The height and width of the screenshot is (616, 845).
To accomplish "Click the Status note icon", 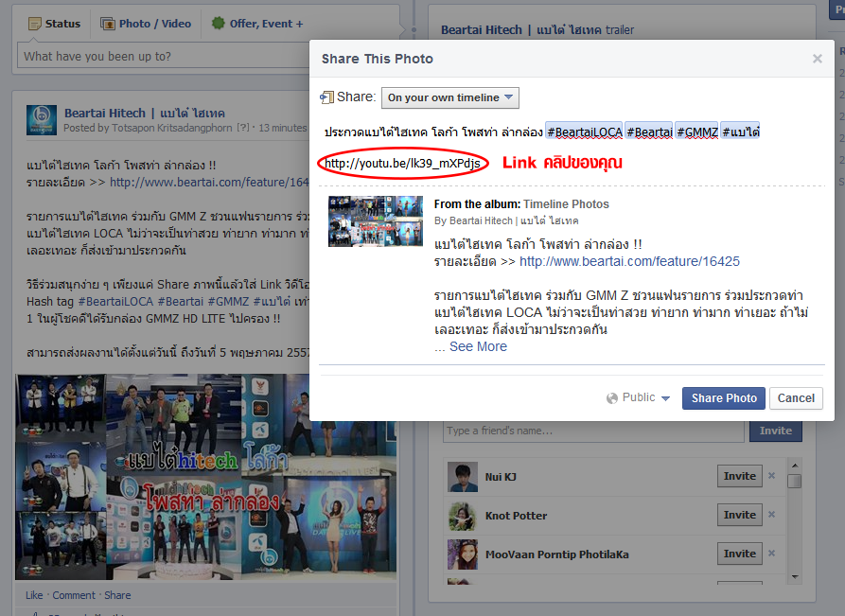I will (x=34, y=24).
